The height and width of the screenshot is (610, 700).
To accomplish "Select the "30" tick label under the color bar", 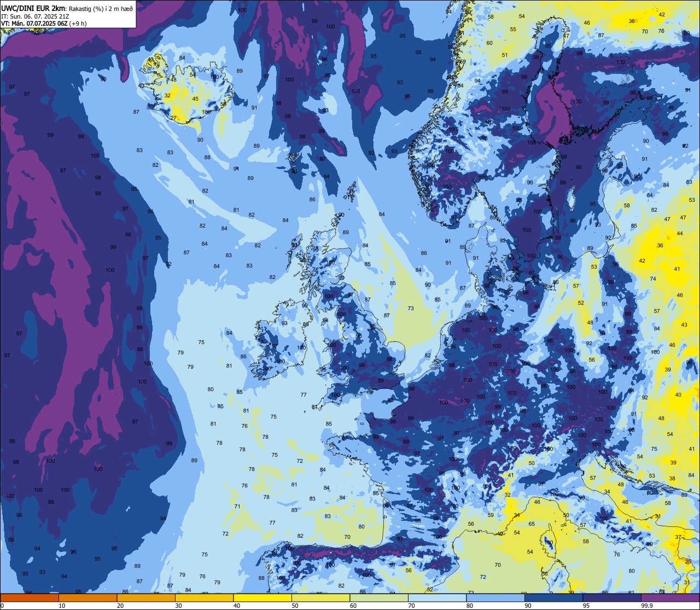I will click(179, 606).
